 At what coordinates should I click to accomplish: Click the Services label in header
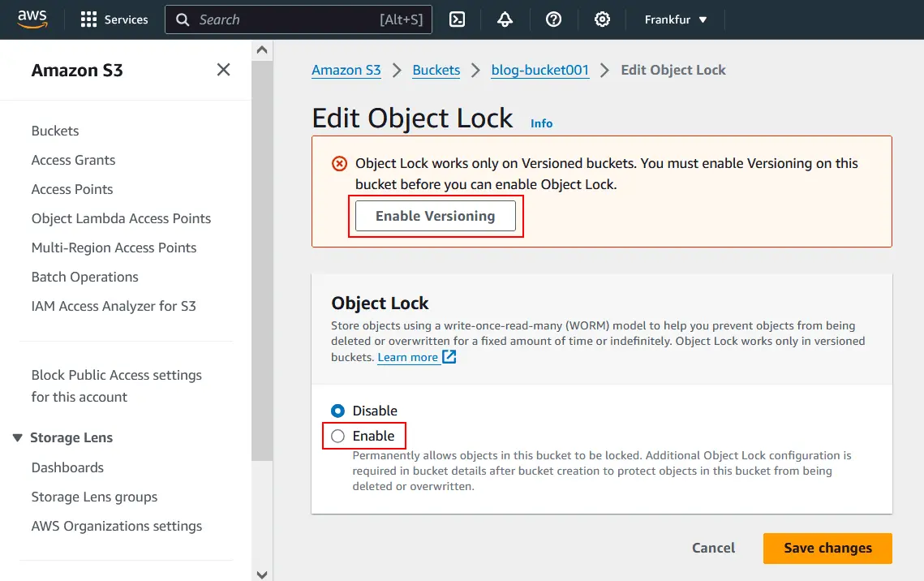(x=126, y=19)
